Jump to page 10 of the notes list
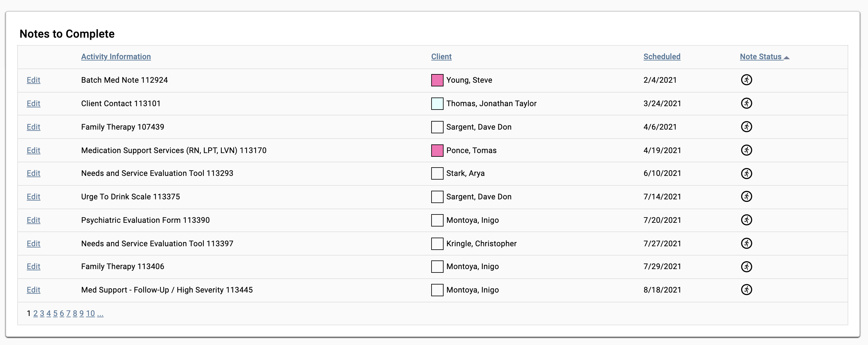 tap(90, 313)
